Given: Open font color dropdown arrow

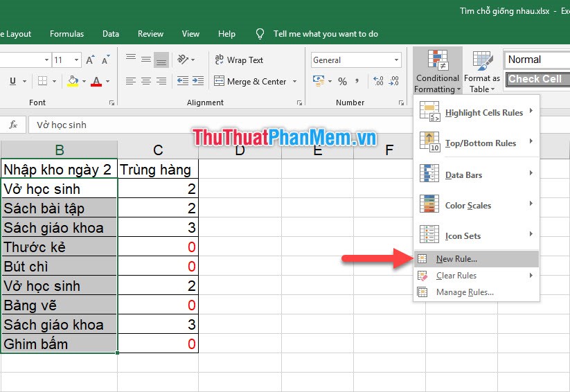Looking at the screenshot, I should tap(107, 81).
